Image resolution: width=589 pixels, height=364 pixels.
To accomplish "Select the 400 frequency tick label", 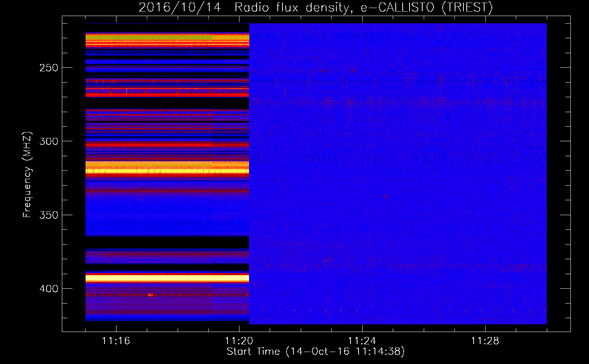I will pos(49,289).
